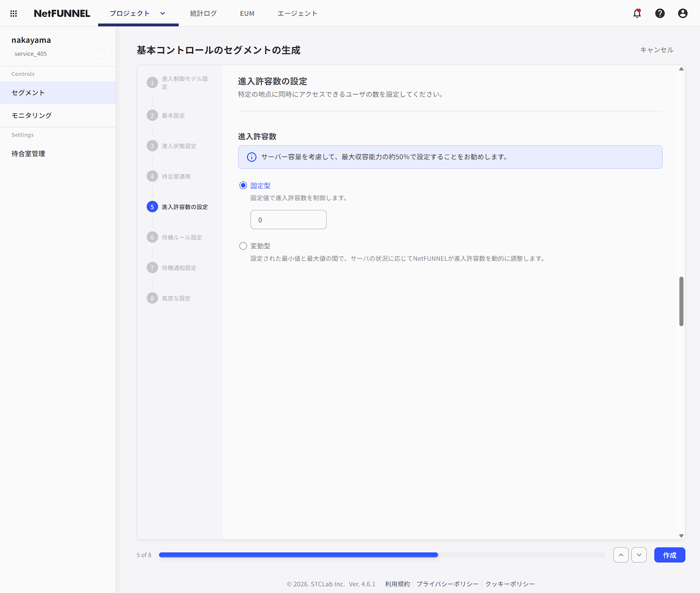Go to previous step with up chevron
The width and height of the screenshot is (700, 593).
coord(621,555)
